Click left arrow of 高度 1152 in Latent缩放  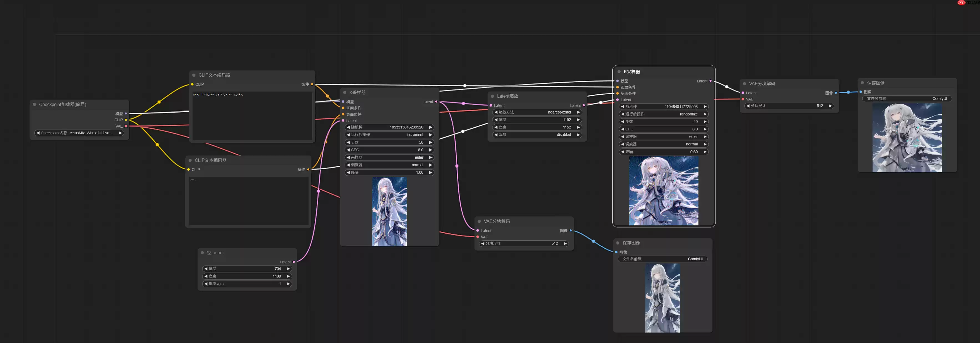(x=496, y=128)
